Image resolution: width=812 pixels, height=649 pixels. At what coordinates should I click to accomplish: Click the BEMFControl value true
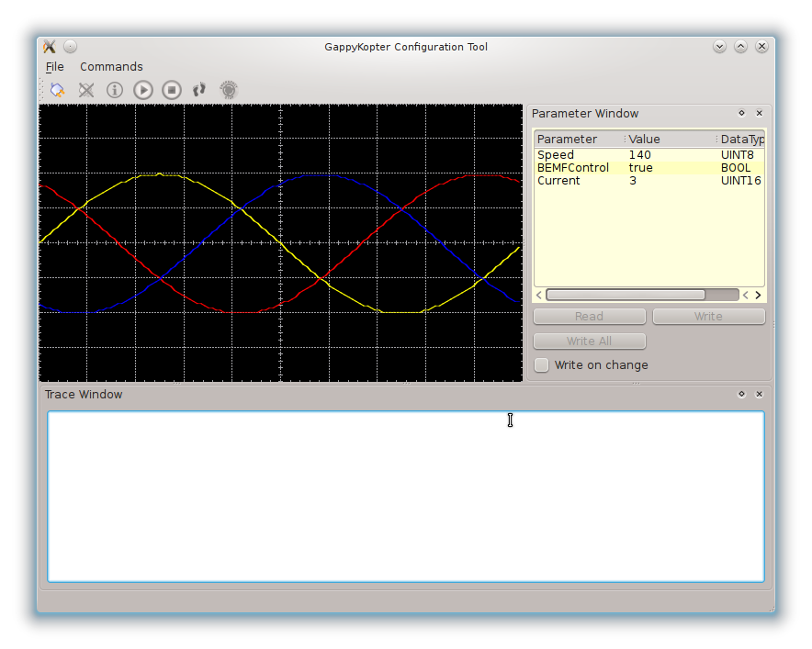[x=640, y=168]
